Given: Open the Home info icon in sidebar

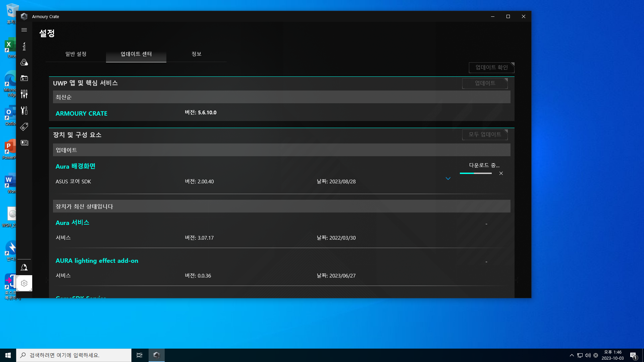Looking at the screenshot, I should 24,46.
